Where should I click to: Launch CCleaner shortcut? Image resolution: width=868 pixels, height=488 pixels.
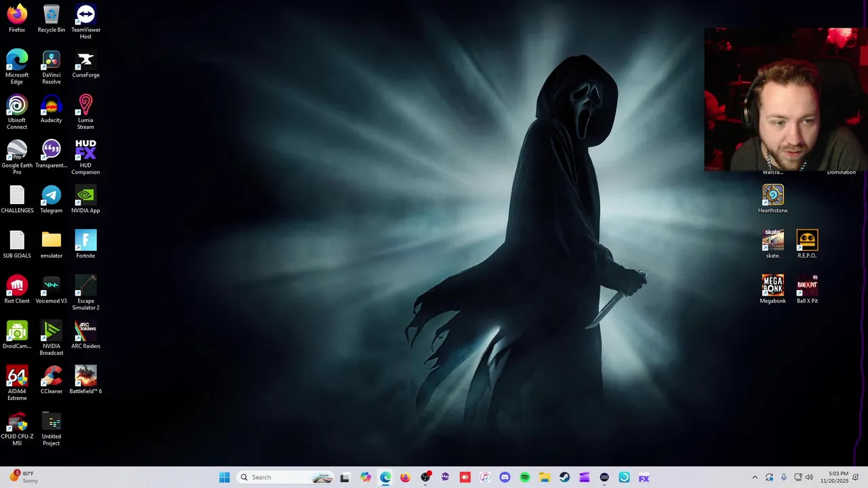point(52,380)
